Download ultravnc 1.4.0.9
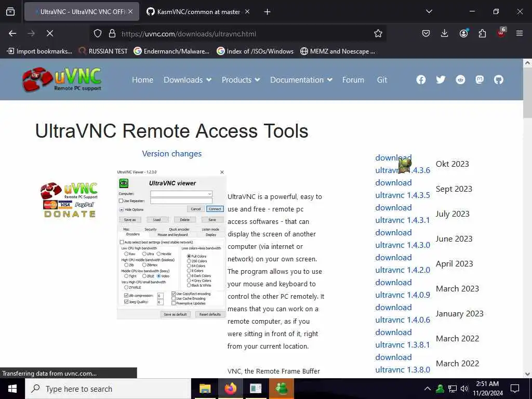The width and height of the screenshot is (532, 399). 403,289
